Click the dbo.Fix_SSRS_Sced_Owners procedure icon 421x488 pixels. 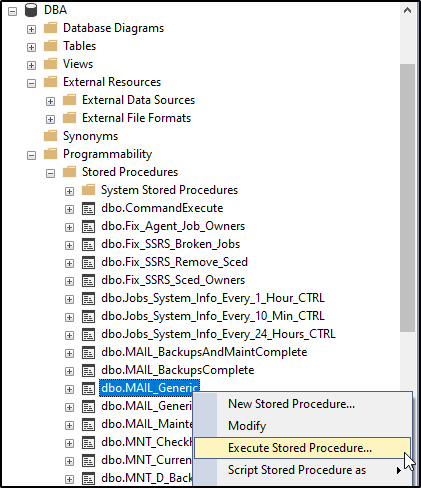pyautogui.click(x=88, y=281)
